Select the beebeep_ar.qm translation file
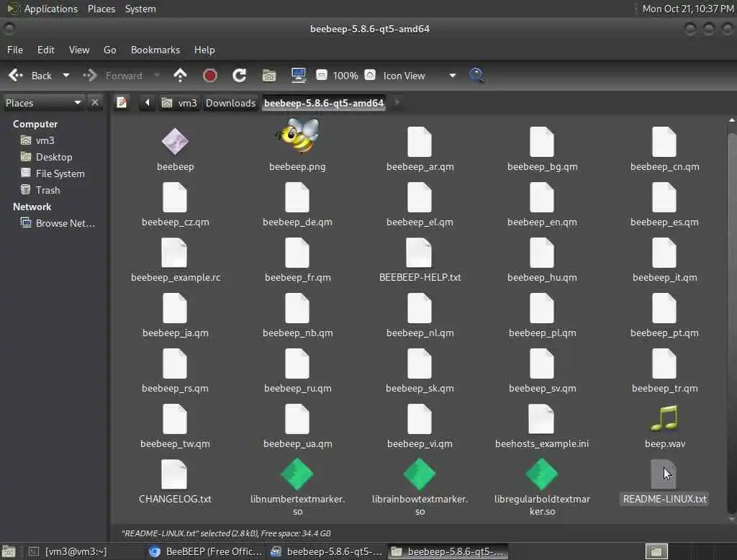The height and width of the screenshot is (560, 737). click(x=420, y=142)
